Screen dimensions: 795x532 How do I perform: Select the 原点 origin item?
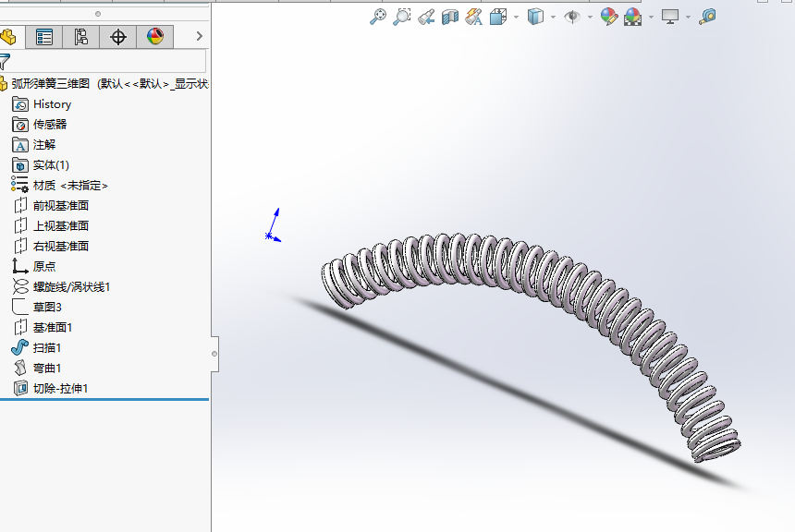pyautogui.click(x=34, y=267)
